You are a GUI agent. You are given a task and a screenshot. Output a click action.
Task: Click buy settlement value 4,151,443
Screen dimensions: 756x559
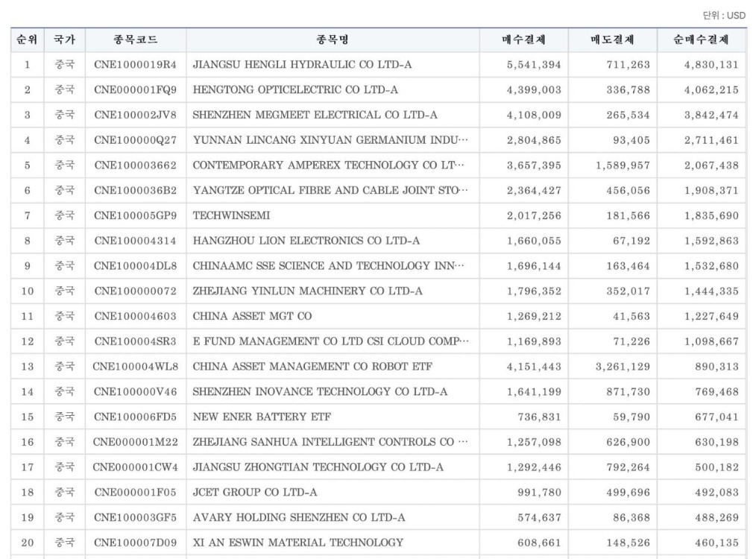coord(534,366)
